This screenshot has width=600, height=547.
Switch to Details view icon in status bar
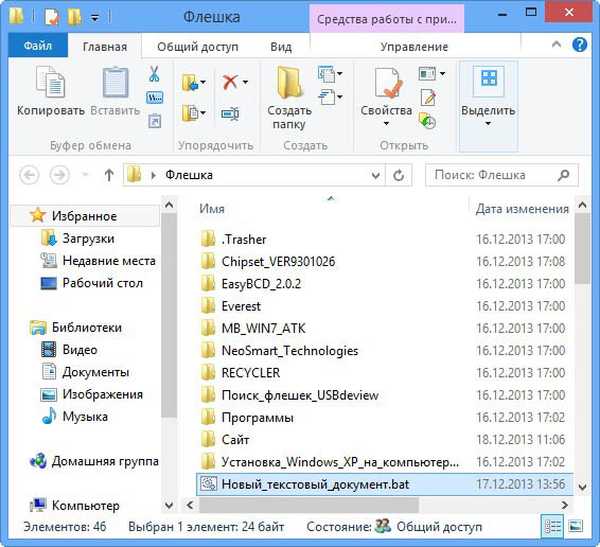(x=552, y=527)
